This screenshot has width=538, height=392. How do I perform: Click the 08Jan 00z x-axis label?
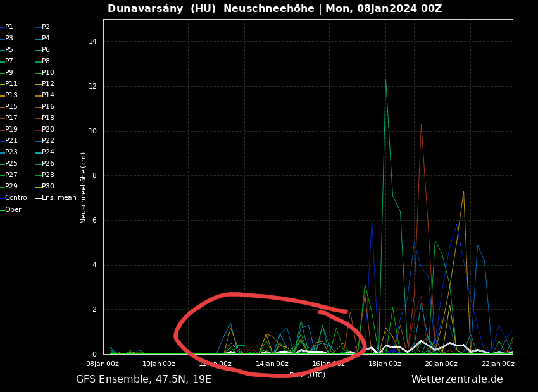[102, 364]
